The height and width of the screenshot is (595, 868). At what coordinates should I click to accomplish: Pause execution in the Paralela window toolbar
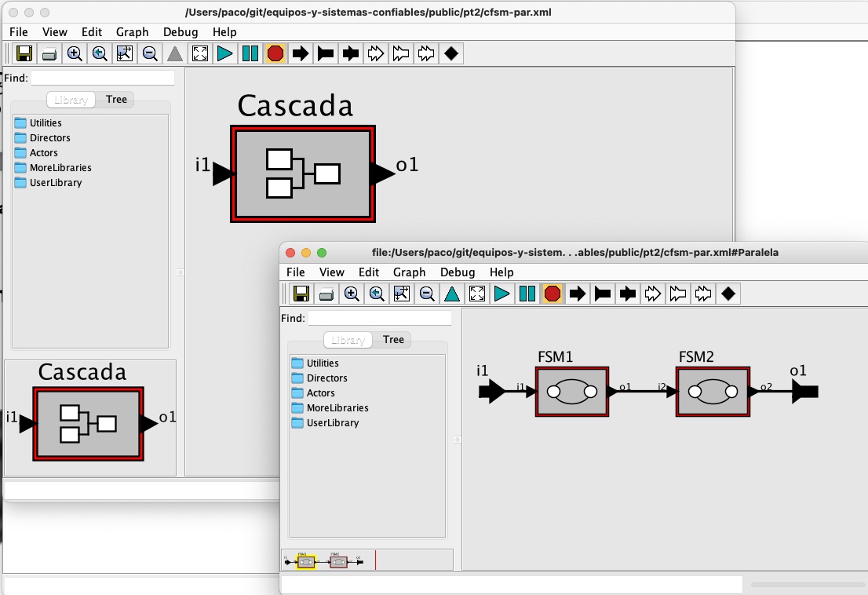pyautogui.click(x=527, y=294)
